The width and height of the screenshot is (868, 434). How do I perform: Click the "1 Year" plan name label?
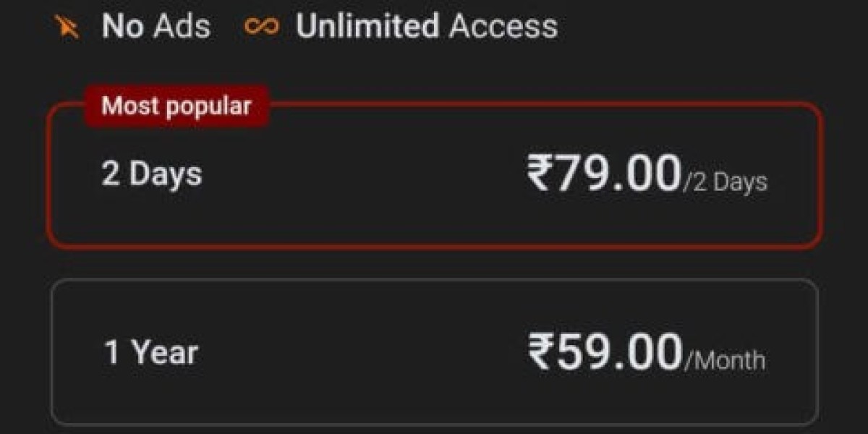click(x=151, y=352)
